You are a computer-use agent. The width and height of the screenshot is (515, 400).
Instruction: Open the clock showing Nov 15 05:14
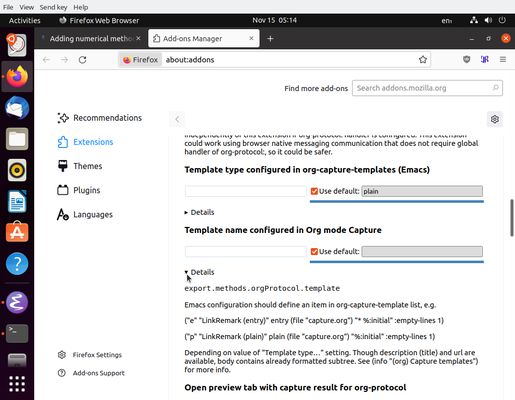point(274,20)
